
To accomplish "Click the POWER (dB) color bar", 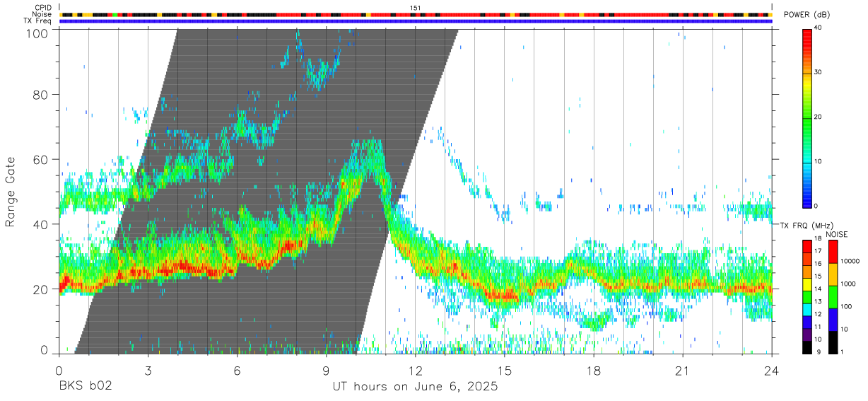I will click(x=807, y=117).
